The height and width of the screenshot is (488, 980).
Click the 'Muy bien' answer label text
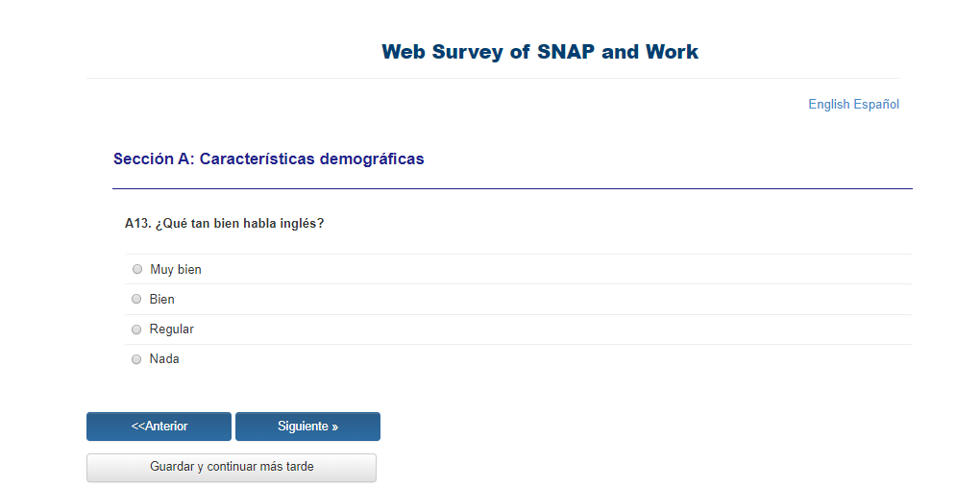click(x=176, y=270)
